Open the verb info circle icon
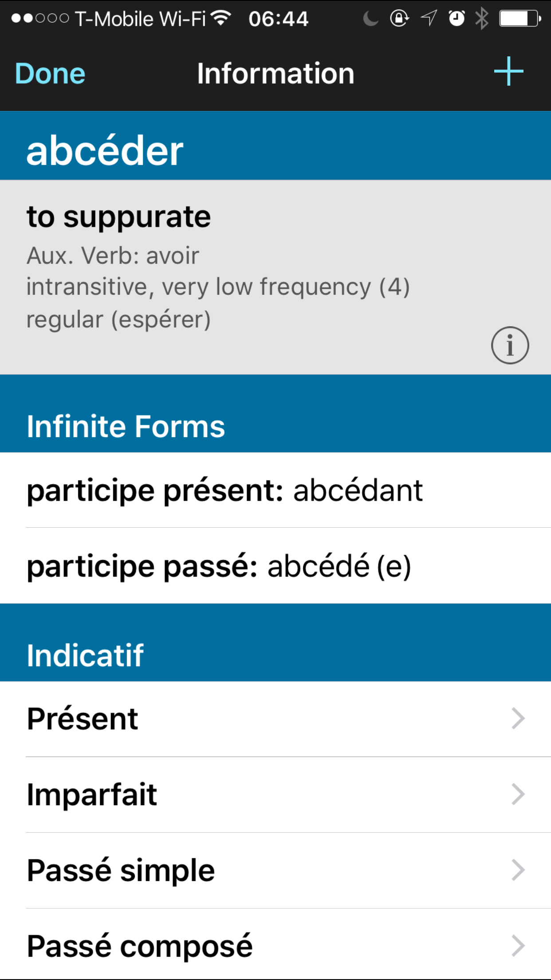Screen dimensions: 551x980 point(510,345)
